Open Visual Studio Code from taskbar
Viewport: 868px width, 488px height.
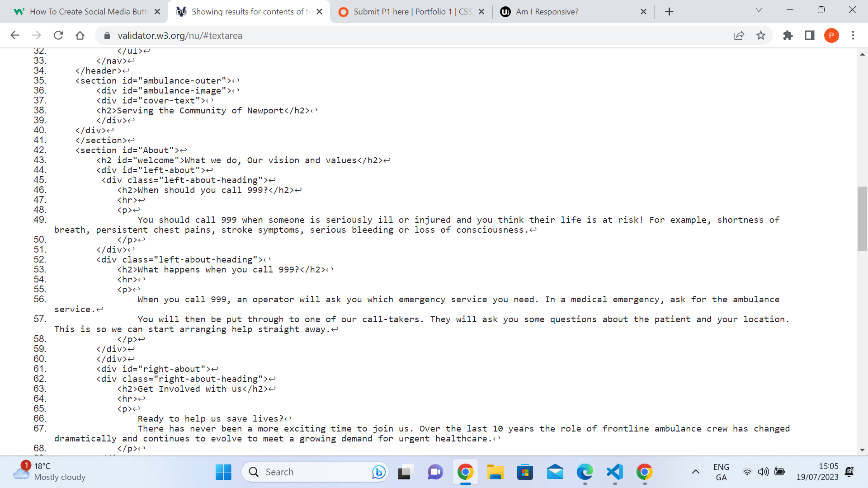(615, 472)
